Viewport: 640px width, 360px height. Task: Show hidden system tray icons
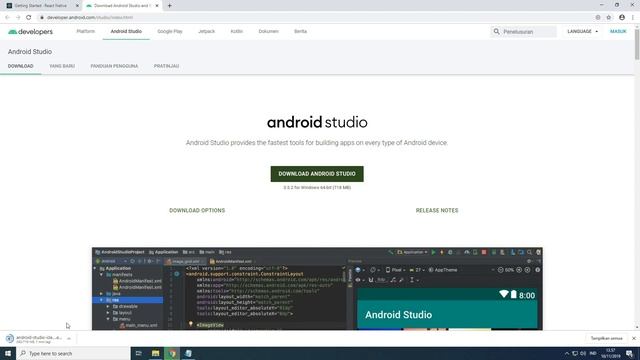coord(567,353)
